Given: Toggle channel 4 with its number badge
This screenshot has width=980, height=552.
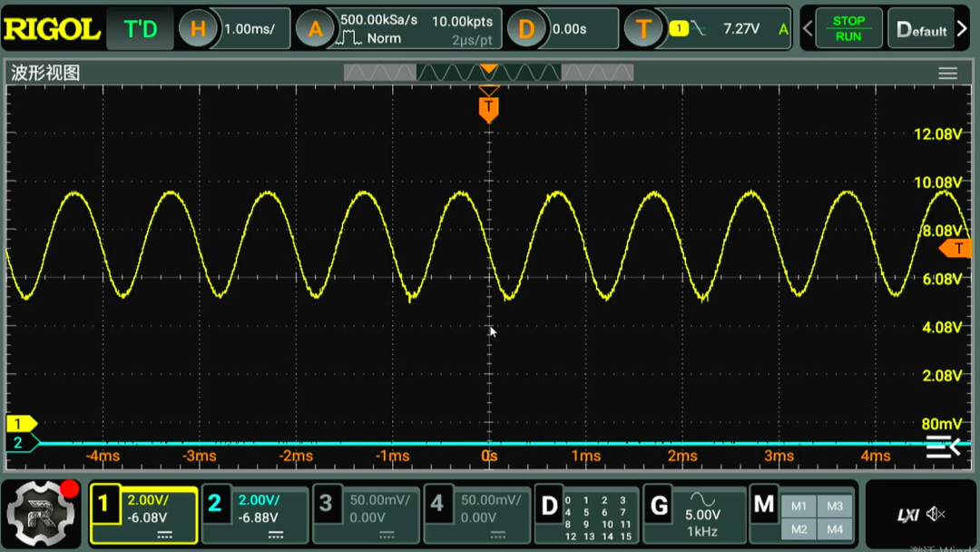Looking at the screenshot, I should (436, 504).
